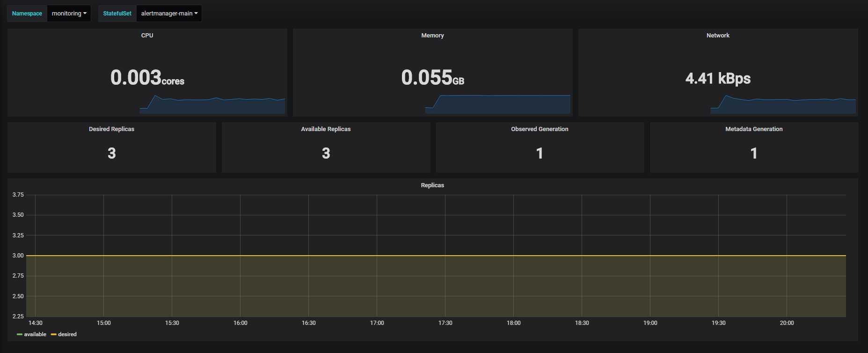Viewport: 868px width, 353px height.
Task: Click the 2.25 y-axis label
Action: 18,316
